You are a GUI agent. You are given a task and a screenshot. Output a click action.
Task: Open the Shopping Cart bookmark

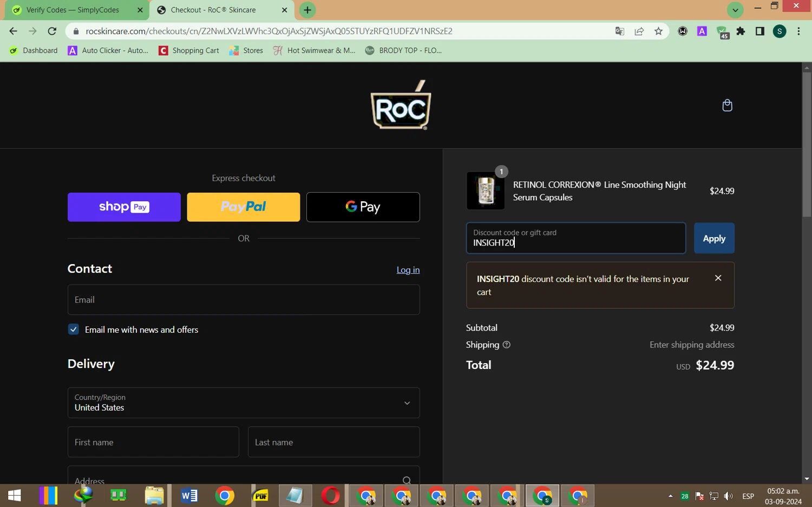(x=189, y=50)
